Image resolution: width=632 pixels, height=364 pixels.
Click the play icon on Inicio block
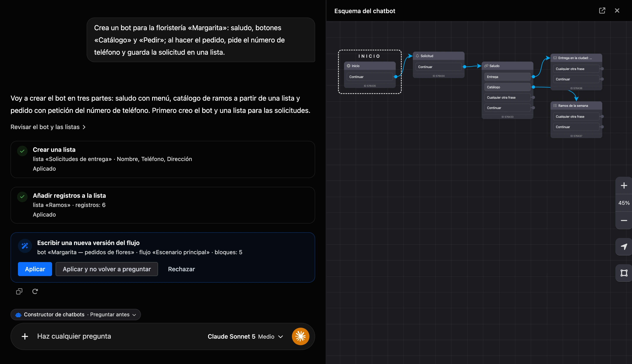(348, 66)
